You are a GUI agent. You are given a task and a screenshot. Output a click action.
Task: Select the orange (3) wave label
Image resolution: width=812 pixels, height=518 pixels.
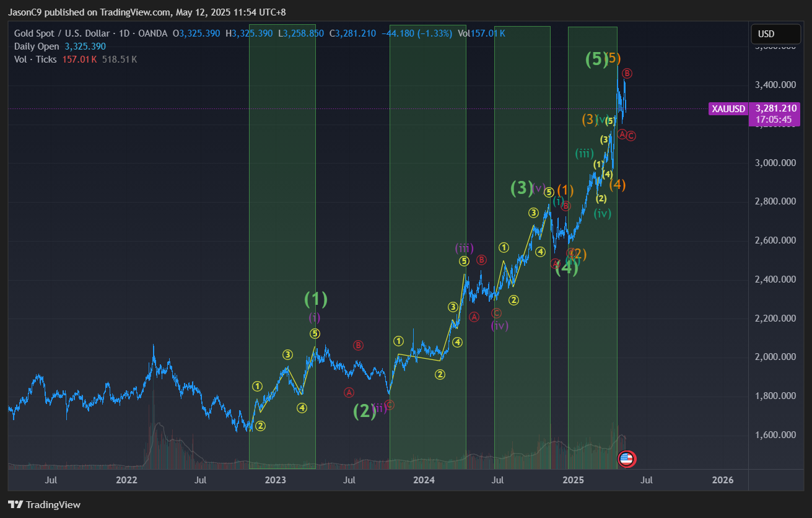(x=590, y=119)
